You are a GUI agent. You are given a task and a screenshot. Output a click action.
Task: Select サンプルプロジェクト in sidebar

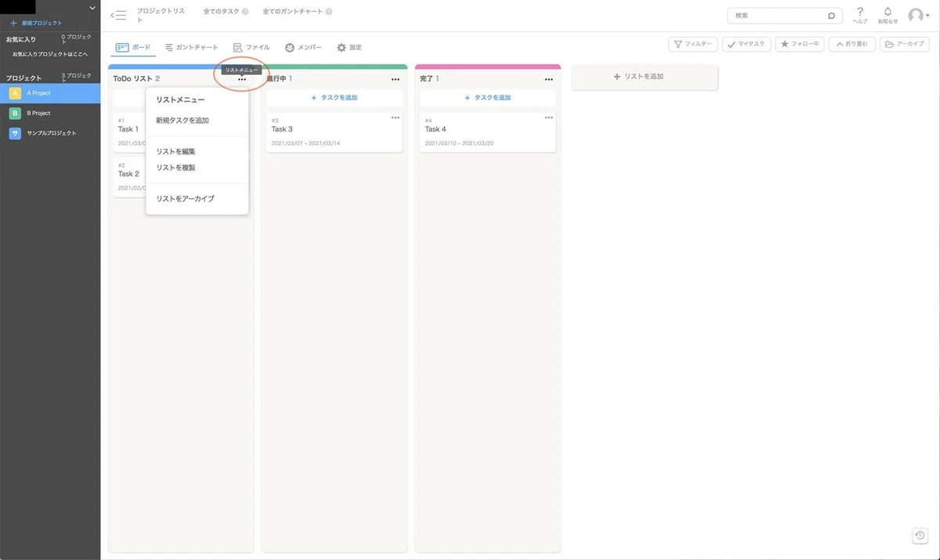[50, 133]
